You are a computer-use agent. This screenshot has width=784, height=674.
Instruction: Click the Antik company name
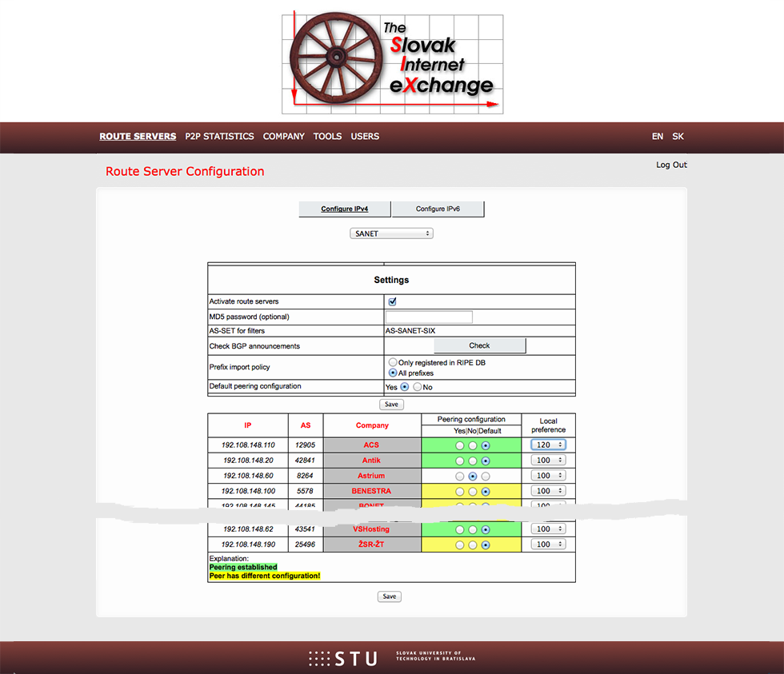point(371,461)
